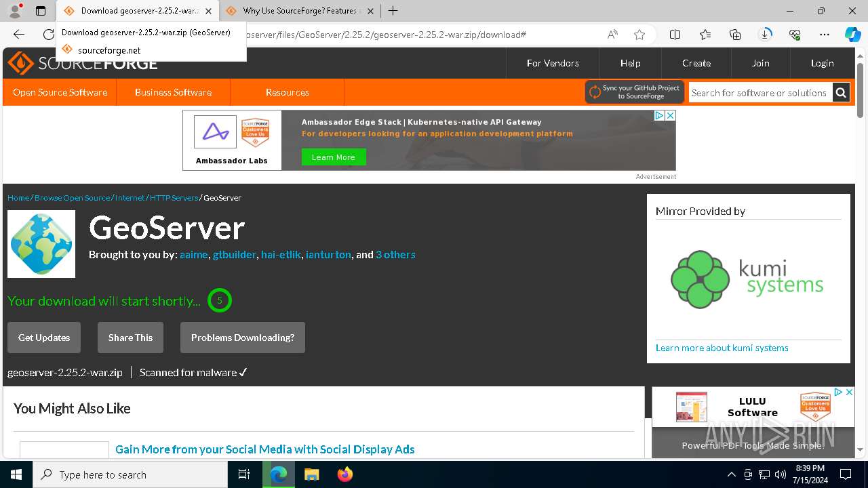Open ianturton user profile link
The image size is (868, 488).
(x=328, y=255)
